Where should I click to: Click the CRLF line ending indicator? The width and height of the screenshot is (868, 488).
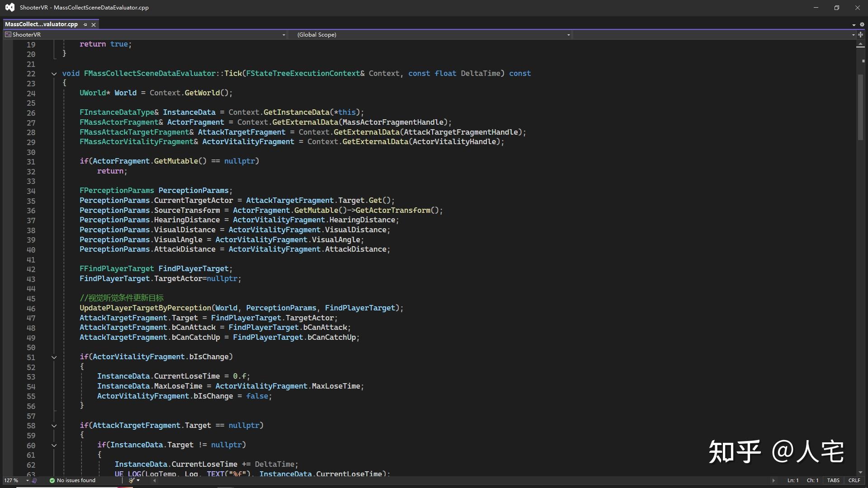[854, 480]
